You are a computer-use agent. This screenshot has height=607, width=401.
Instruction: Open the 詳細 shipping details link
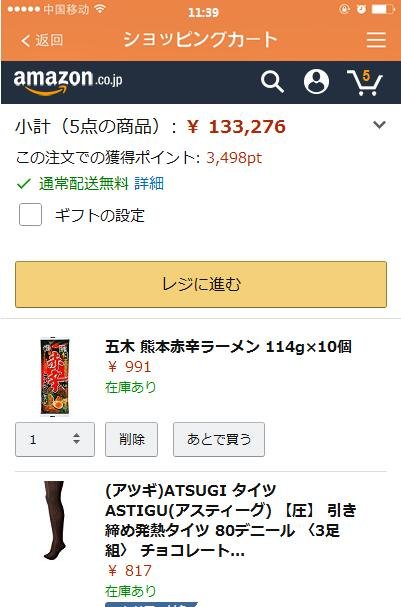(149, 183)
